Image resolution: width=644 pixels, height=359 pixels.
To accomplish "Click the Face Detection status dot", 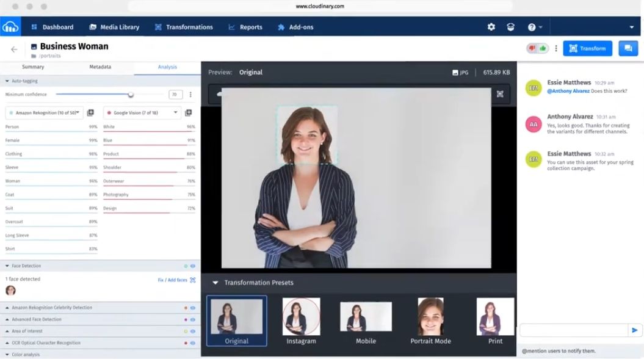I will 186,266.
